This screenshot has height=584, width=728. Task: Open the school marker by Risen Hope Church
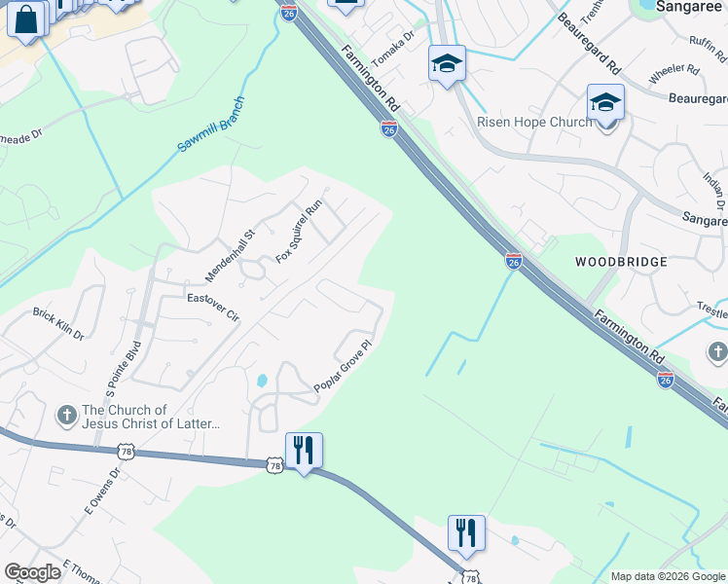click(x=605, y=104)
